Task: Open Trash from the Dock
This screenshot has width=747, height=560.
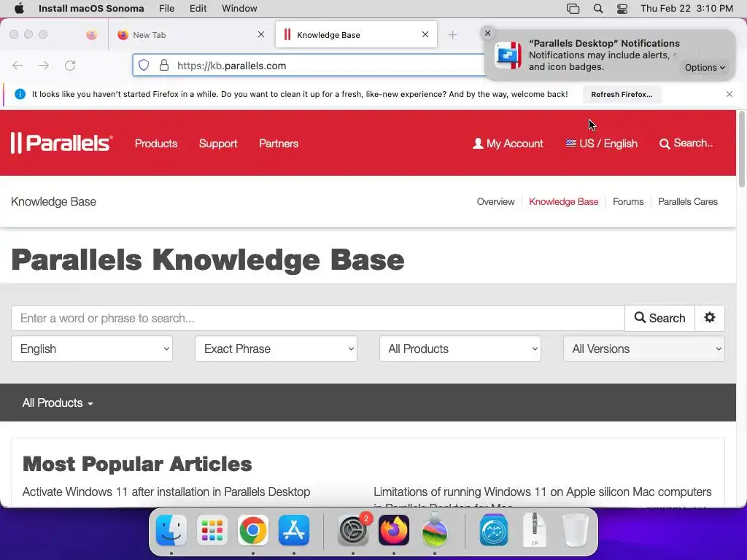Action: click(576, 530)
